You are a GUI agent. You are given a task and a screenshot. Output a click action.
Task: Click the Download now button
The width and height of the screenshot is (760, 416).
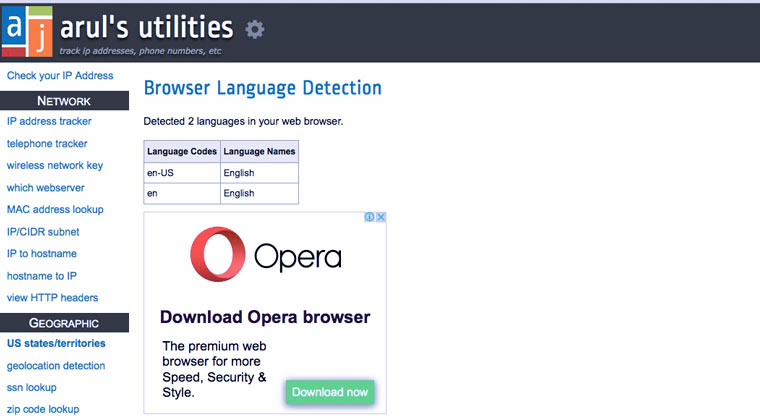330,392
